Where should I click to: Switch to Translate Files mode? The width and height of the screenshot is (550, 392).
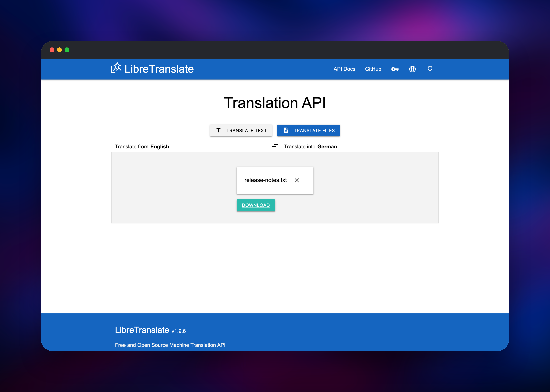click(308, 131)
